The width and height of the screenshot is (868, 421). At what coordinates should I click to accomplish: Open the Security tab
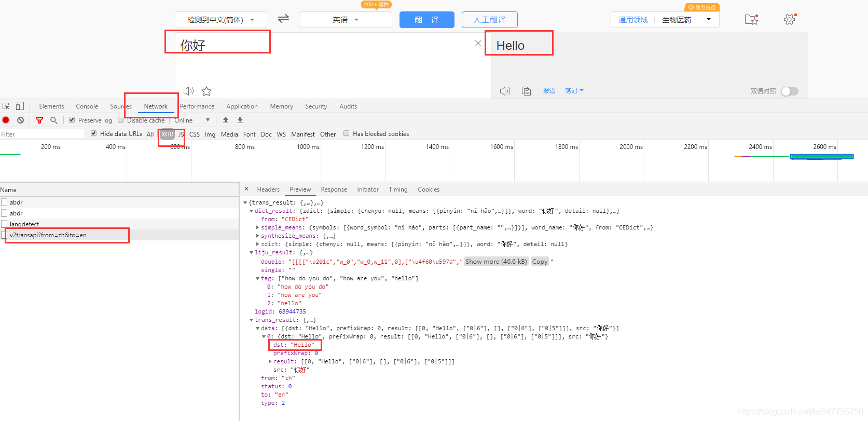pos(316,106)
